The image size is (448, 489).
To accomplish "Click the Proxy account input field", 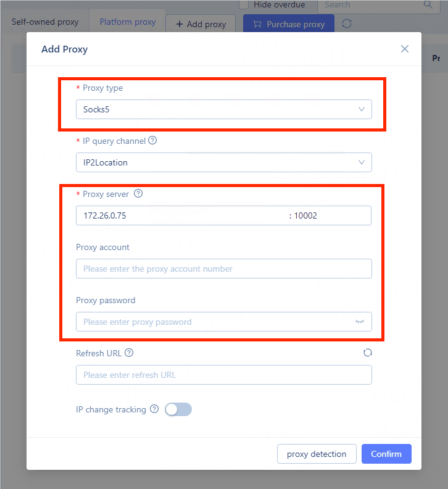I will pyautogui.click(x=224, y=269).
